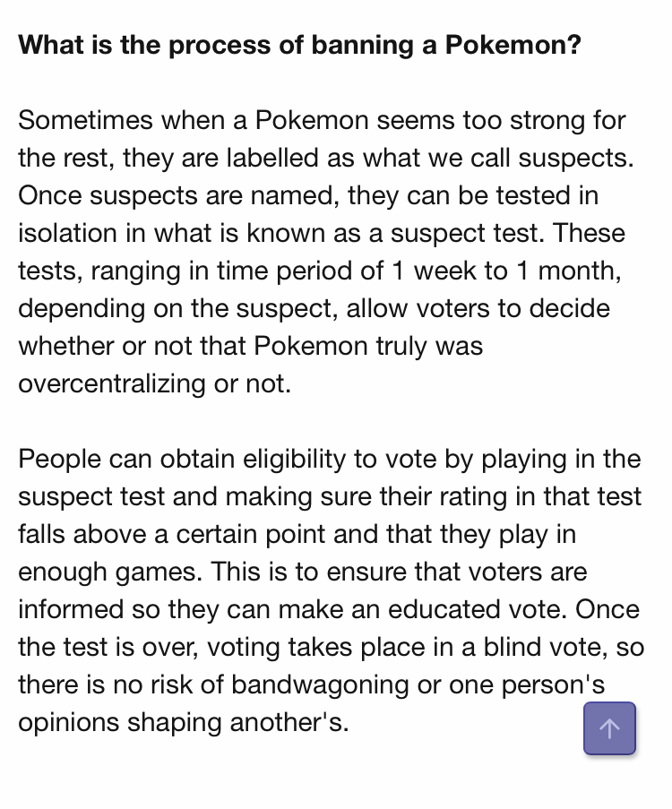Click the word "blind" before vote

click(511, 648)
